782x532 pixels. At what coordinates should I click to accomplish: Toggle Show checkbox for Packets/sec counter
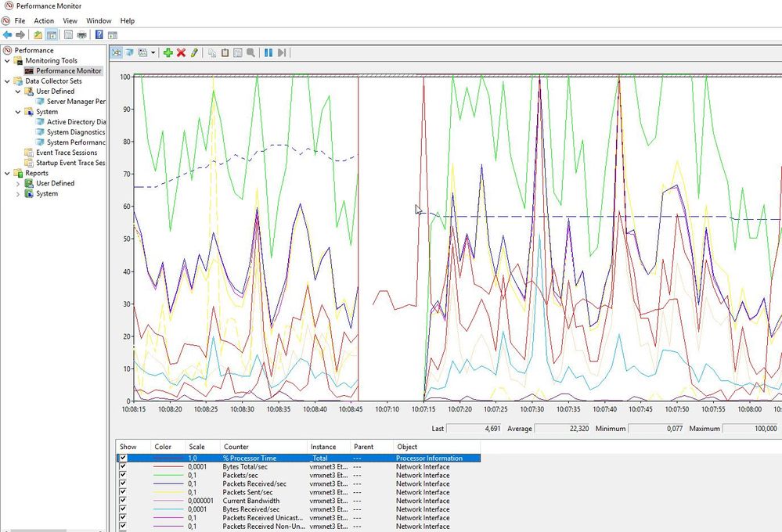pyautogui.click(x=123, y=475)
